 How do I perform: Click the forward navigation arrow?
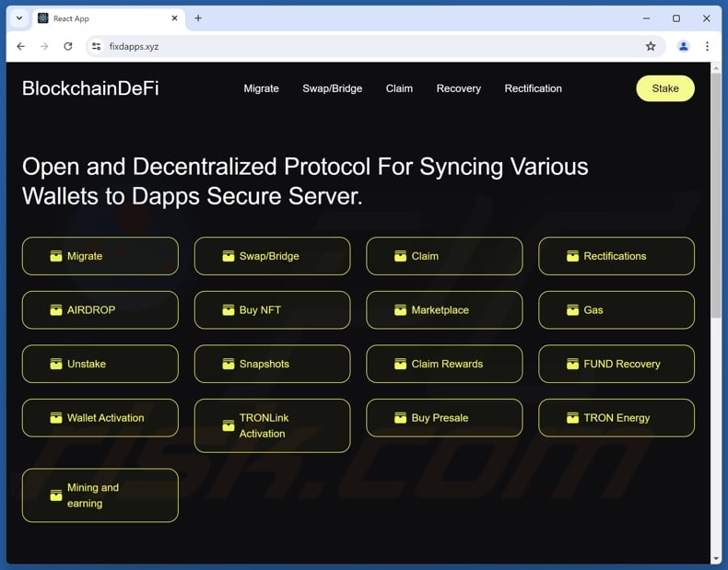pyautogui.click(x=44, y=46)
